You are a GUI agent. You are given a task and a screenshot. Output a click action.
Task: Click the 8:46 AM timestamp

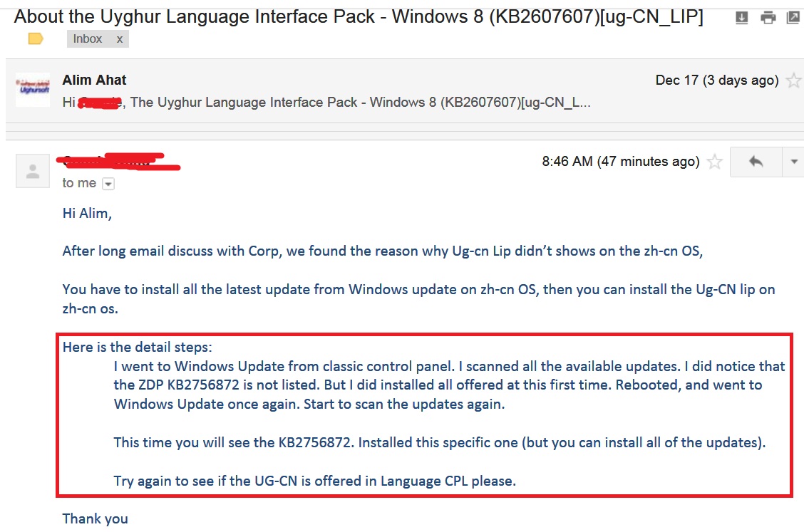pyautogui.click(x=620, y=162)
